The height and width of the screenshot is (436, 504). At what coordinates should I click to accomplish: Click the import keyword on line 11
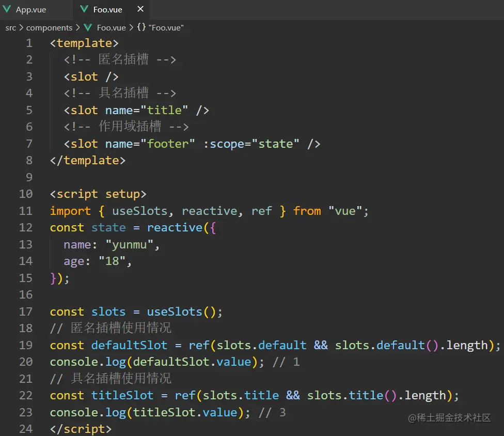70,211
